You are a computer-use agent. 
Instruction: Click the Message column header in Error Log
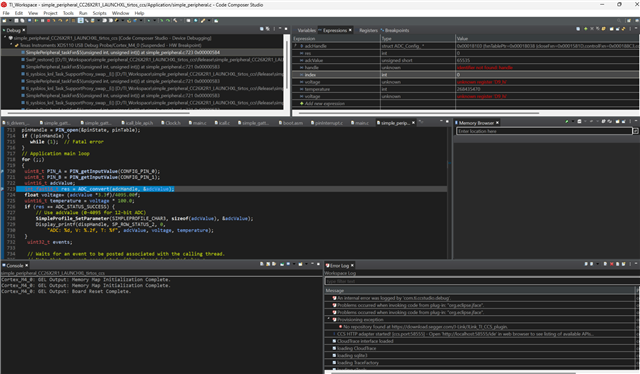click(x=480, y=290)
